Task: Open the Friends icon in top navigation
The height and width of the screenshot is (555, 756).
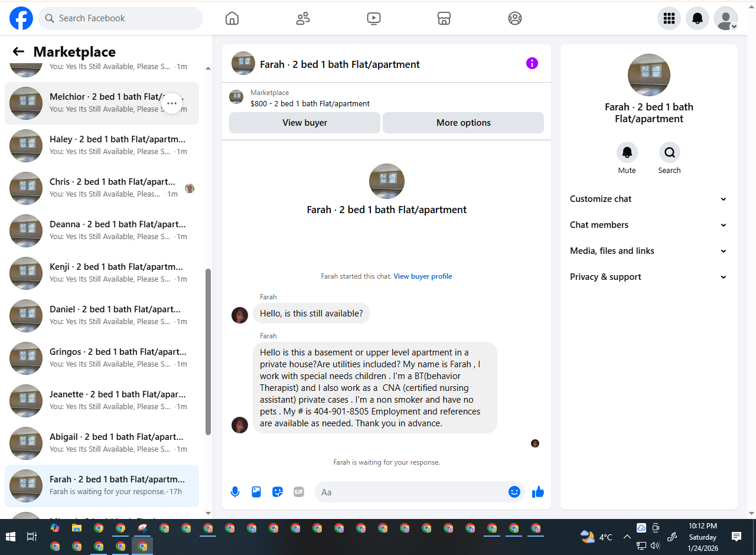Action: pyautogui.click(x=303, y=18)
